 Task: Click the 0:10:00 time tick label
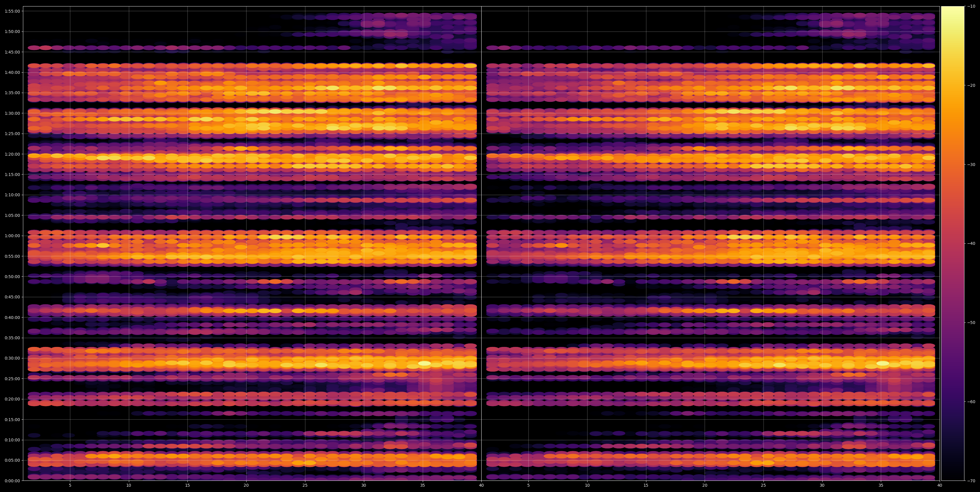(x=12, y=440)
